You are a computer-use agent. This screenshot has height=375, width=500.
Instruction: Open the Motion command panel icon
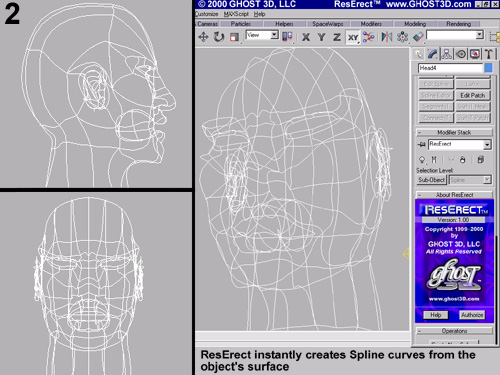point(461,54)
